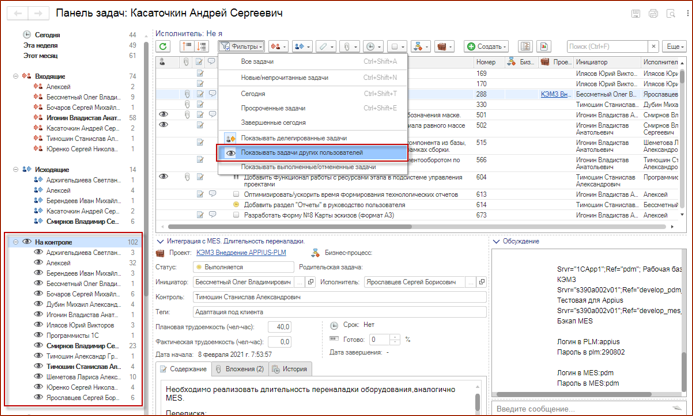Open the project briefcase filter dropdown
Viewport: 693px width, 416px height.
click(444, 46)
